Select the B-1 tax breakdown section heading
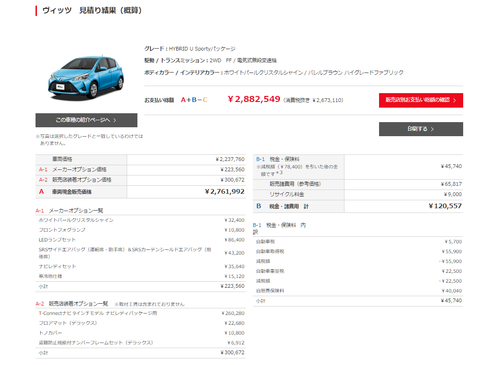 point(279,228)
